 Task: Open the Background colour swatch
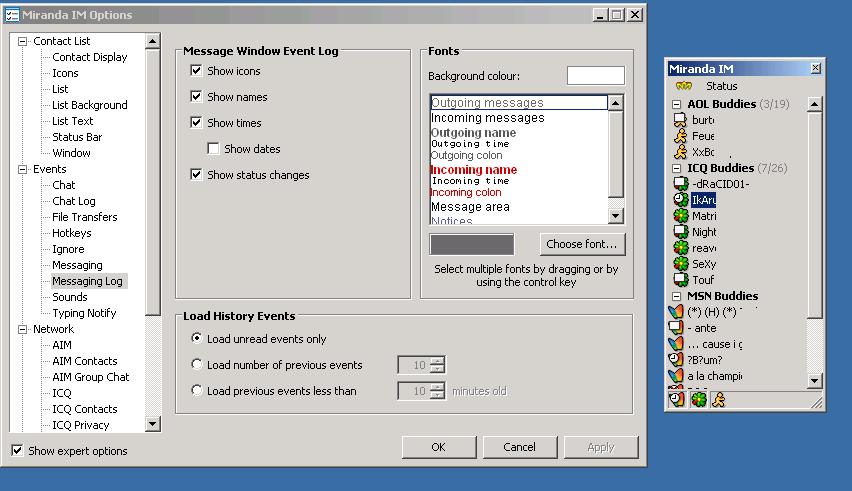tap(596, 75)
